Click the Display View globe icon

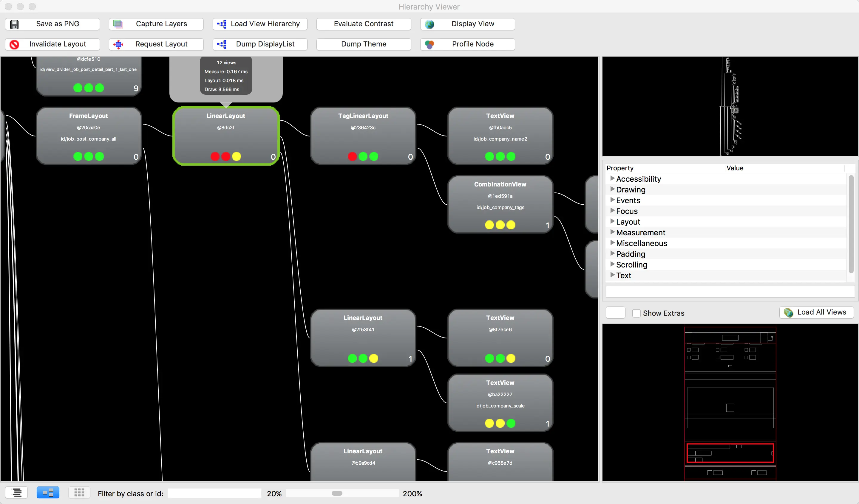click(x=429, y=24)
